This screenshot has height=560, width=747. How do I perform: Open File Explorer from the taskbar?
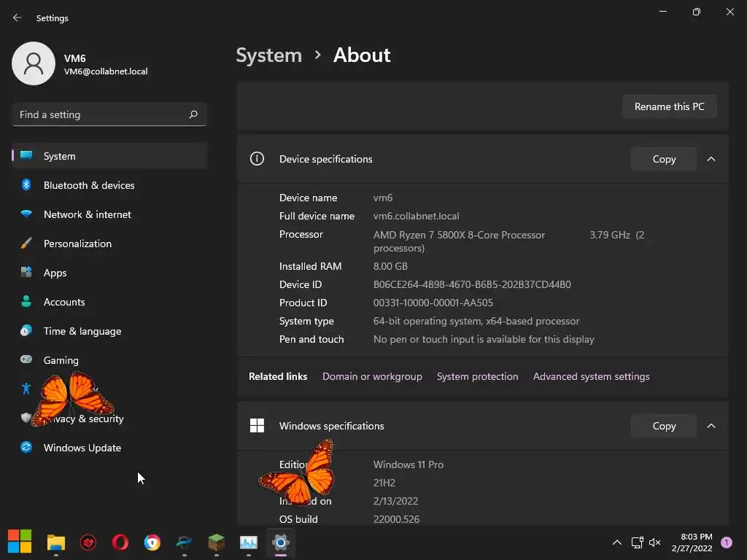tap(55, 542)
